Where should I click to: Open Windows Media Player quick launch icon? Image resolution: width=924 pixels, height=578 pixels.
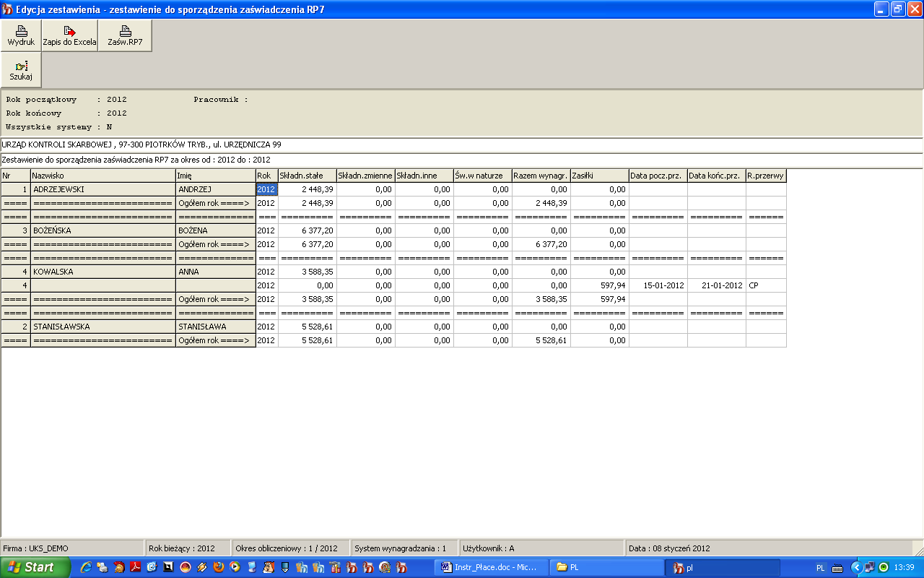coord(235,568)
